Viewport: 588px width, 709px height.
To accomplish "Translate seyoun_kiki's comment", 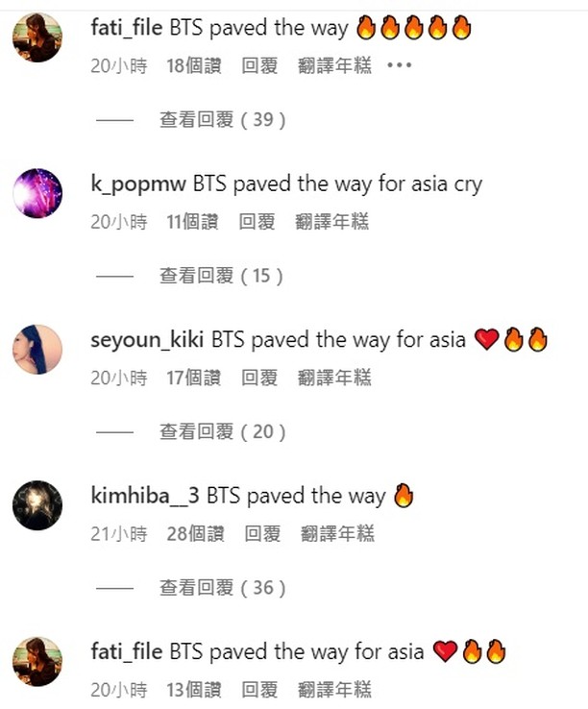I will (x=334, y=378).
